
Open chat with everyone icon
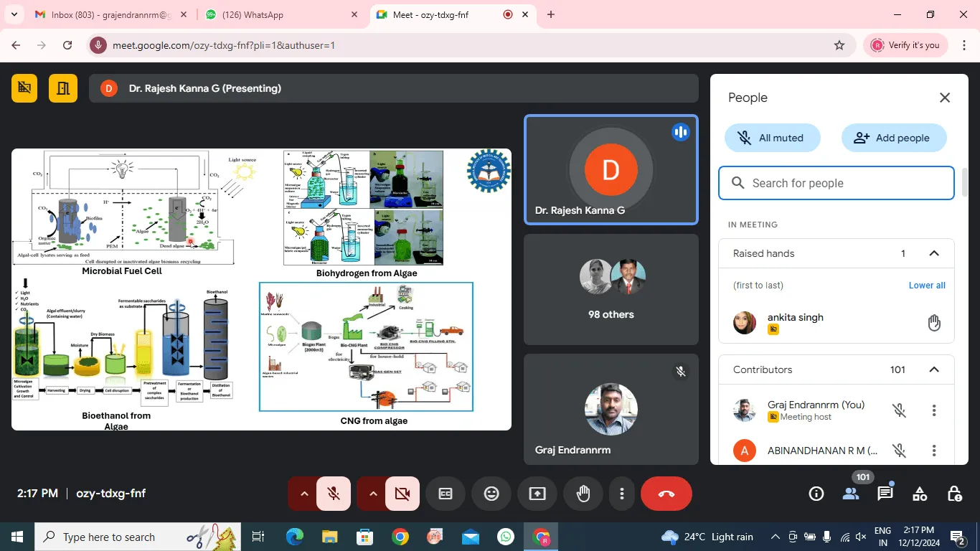[885, 494]
